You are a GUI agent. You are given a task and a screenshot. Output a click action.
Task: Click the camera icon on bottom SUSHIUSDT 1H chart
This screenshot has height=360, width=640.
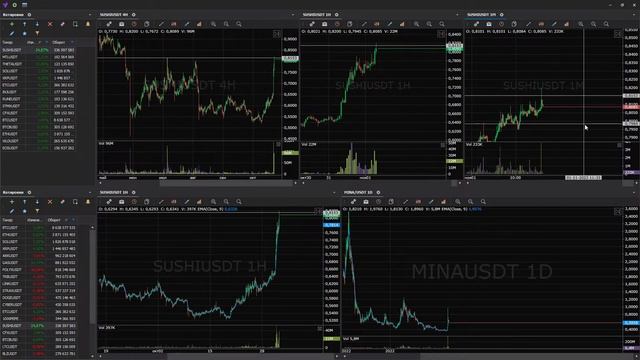[x=122, y=202]
